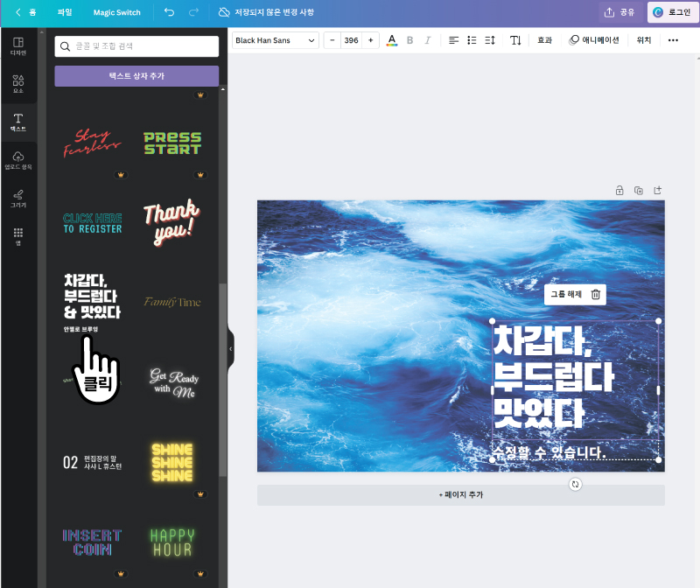Screen dimensions: 700x588
Task: Delete the selection using the trash icon
Action: coord(598,294)
